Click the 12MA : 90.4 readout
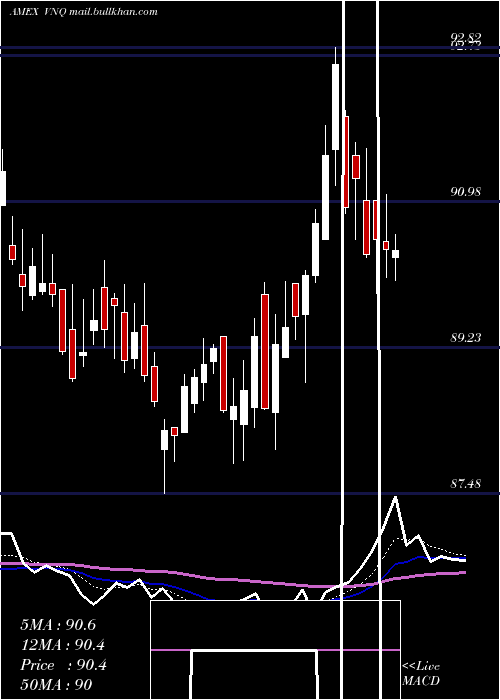This screenshot has height=700, width=500. tap(63, 645)
